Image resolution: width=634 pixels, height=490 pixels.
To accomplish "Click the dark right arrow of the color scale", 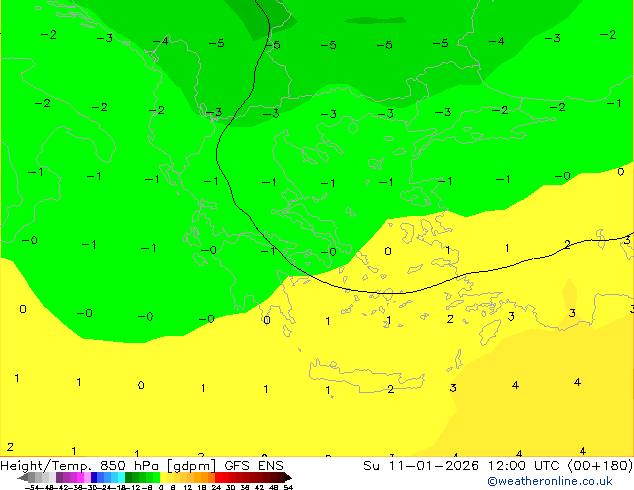I will tap(288, 477).
